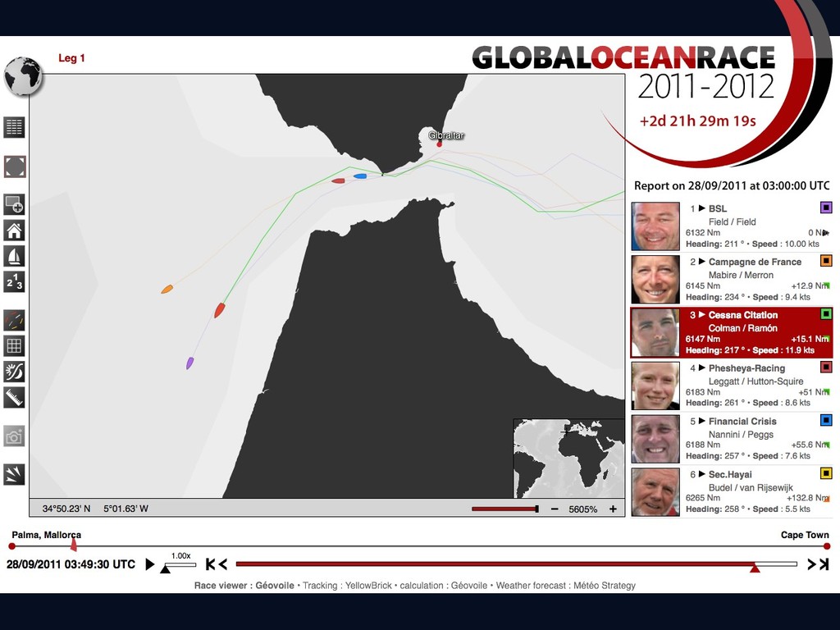
Task: Select the Sec.Hayai team name
Action: [730, 474]
